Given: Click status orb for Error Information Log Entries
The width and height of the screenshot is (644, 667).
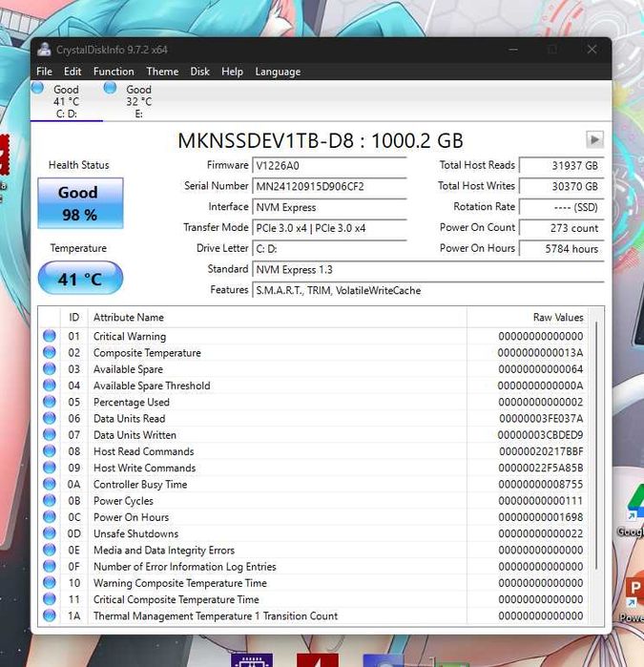Looking at the screenshot, I should tap(50, 566).
